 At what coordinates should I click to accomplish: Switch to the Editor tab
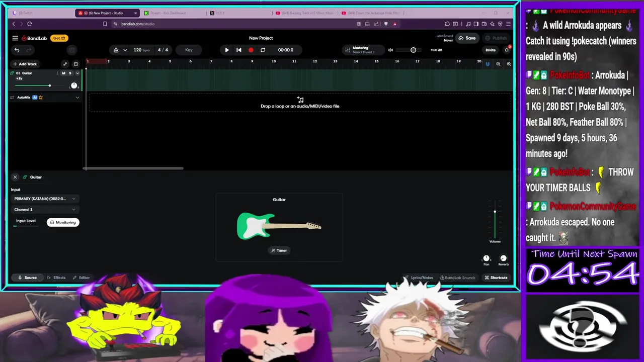point(81,278)
